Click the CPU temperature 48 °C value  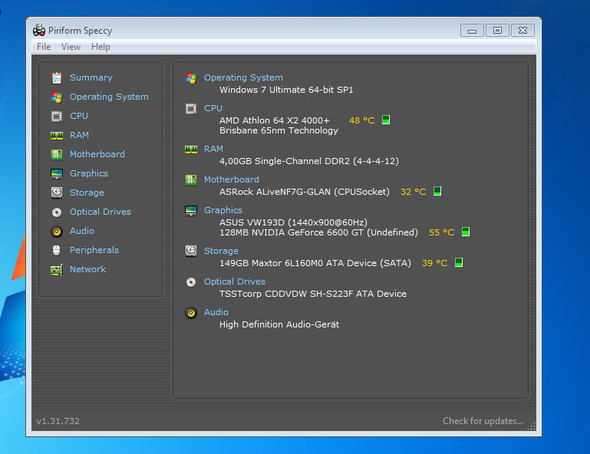(x=362, y=120)
